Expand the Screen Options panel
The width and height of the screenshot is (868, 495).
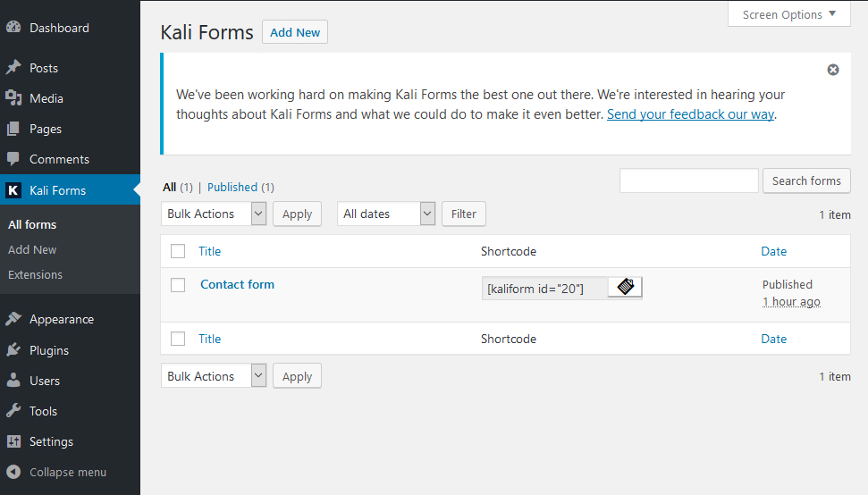pyautogui.click(x=788, y=14)
